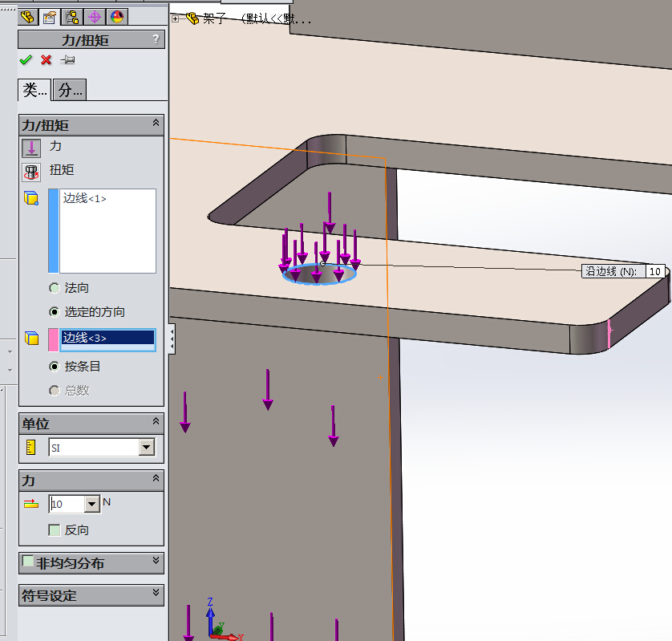672x641 pixels.
Task: Click the help question mark icon
Action: pyautogui.click(x=156, y=39)
